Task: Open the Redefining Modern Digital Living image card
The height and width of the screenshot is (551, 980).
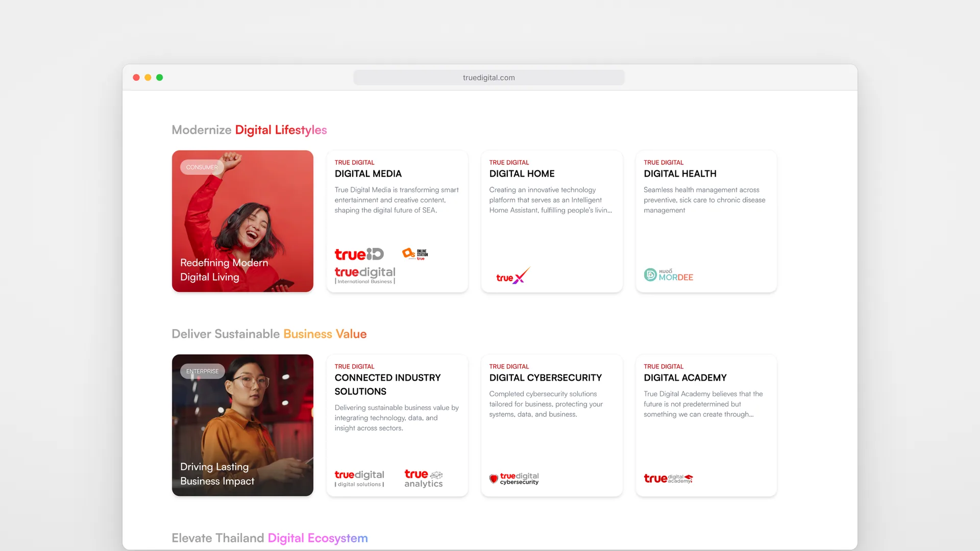Action: [242, 221]
